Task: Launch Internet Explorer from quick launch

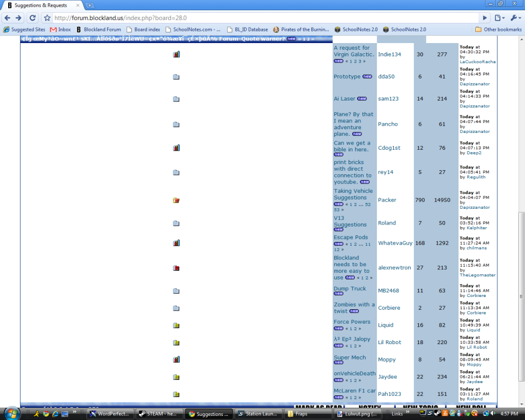Action: point(55,414)
